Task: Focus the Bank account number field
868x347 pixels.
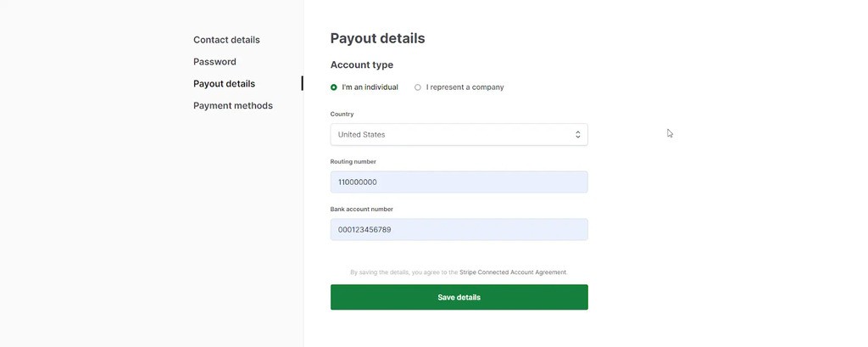Action: [458, 229]
